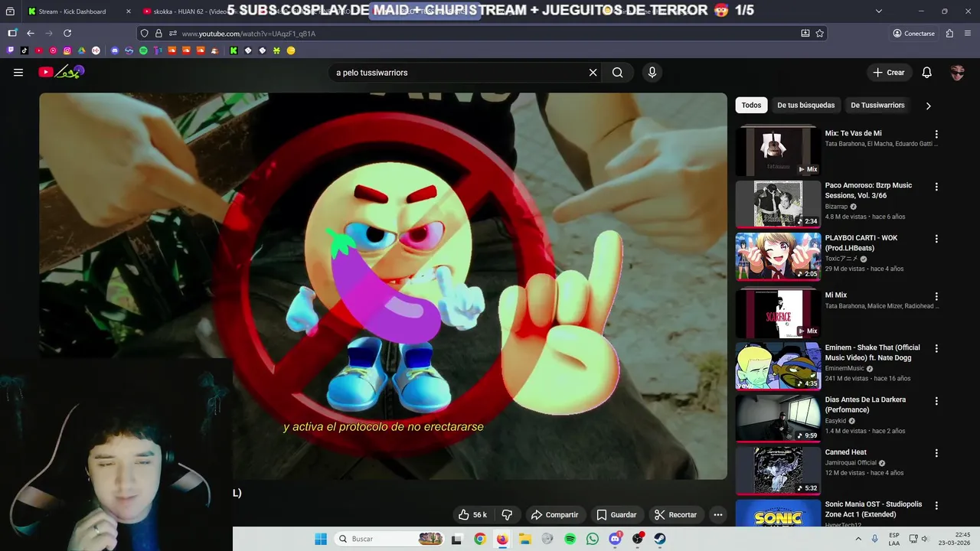Open the Windows Start menu

[321, 539]
